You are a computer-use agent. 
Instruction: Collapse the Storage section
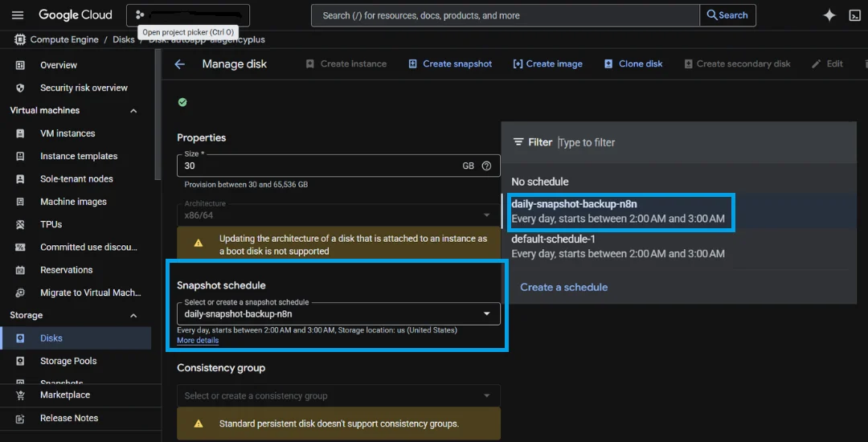[133, 315]
